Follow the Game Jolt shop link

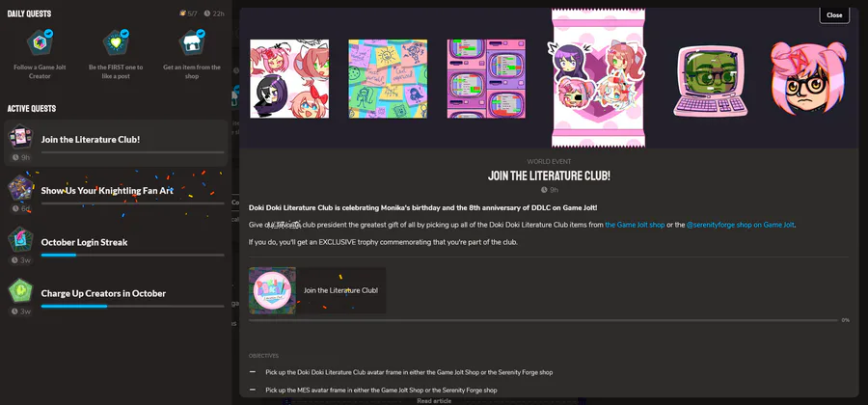[x=635, y=225]
